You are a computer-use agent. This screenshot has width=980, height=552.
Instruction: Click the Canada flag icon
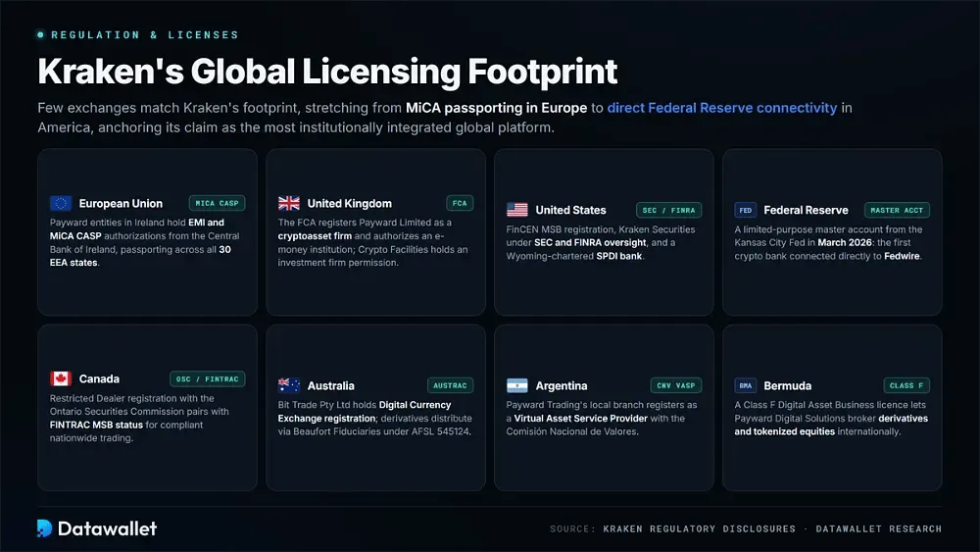(61, 378)
